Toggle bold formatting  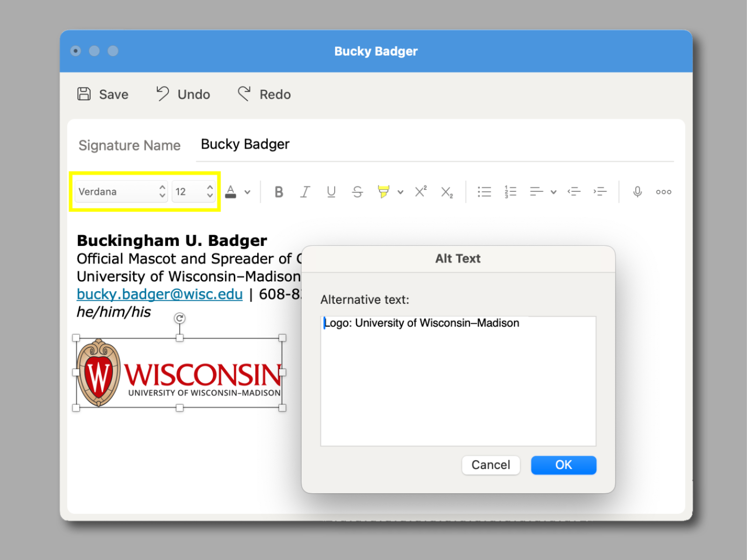pyautogui.click(x=279, y=191)
